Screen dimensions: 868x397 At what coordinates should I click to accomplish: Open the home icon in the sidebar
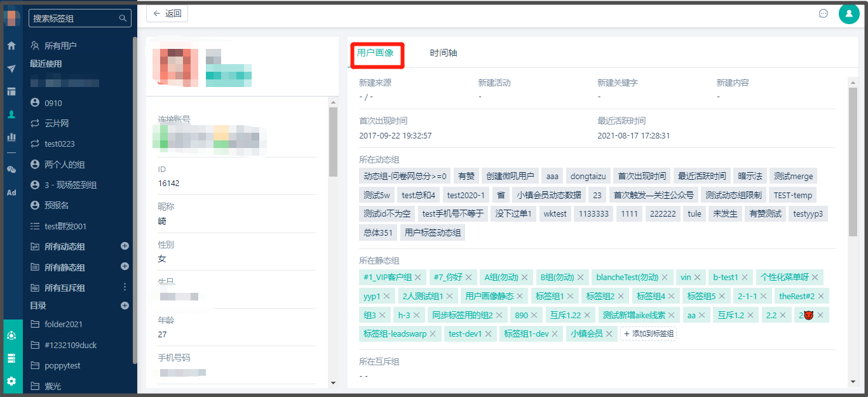tap(11, 46)
